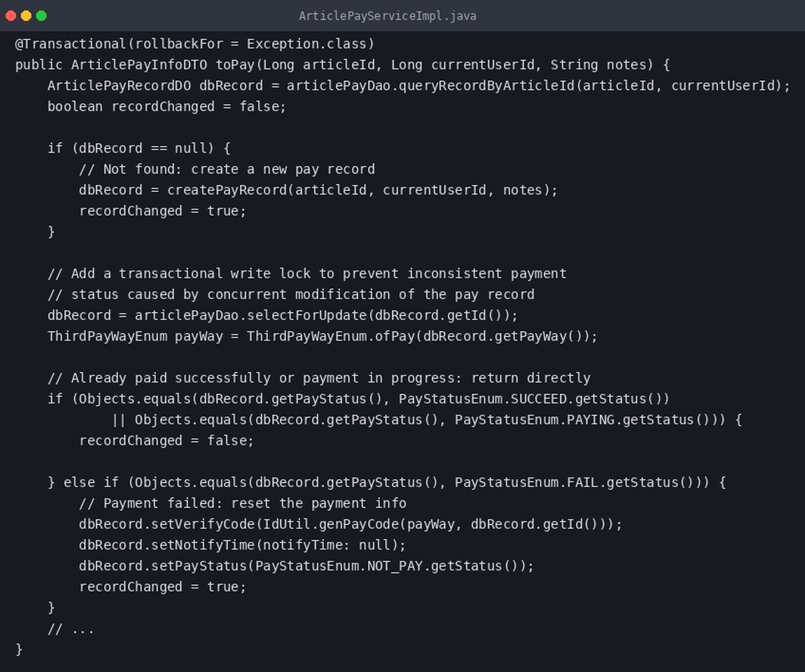Click the yellow minimize window button
This screenshot has height=672, width=805.
(26, 16)
